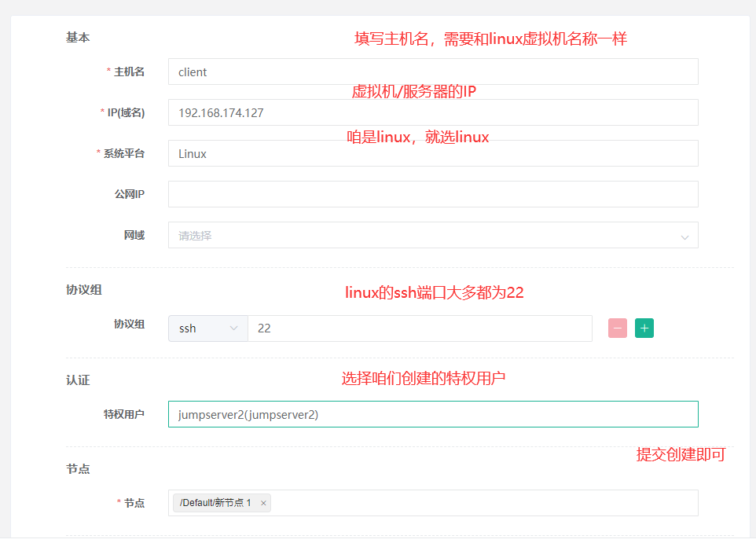756x543 pixels.
Task: Remove the /Default/新节点 1 tag via its ×
Action: click(263, 502)
